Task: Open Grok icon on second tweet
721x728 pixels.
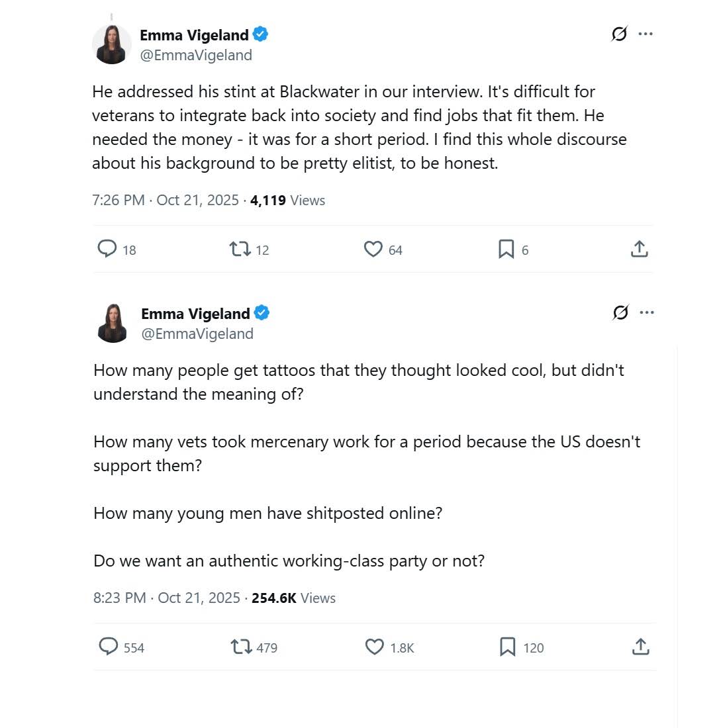Action: coord(620,312)
